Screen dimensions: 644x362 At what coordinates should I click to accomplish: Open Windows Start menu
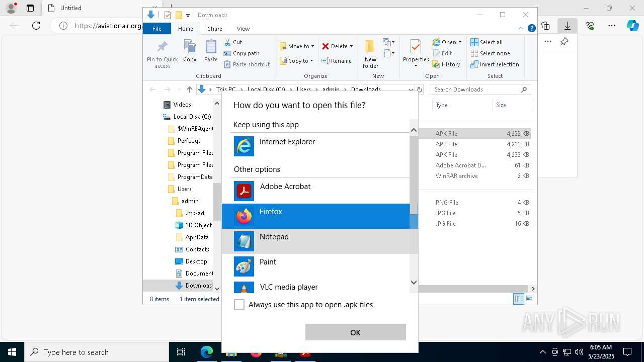click(12, 352)
